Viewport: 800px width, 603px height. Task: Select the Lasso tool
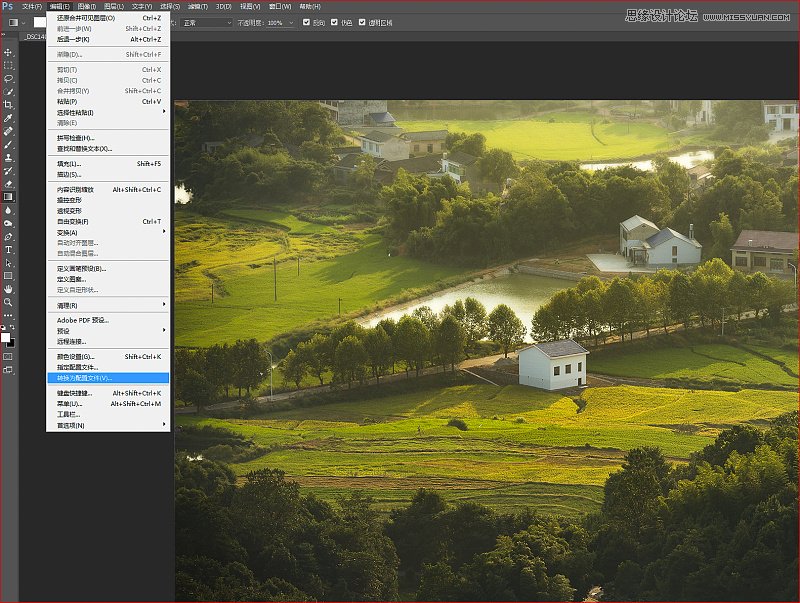pos(8,79)
